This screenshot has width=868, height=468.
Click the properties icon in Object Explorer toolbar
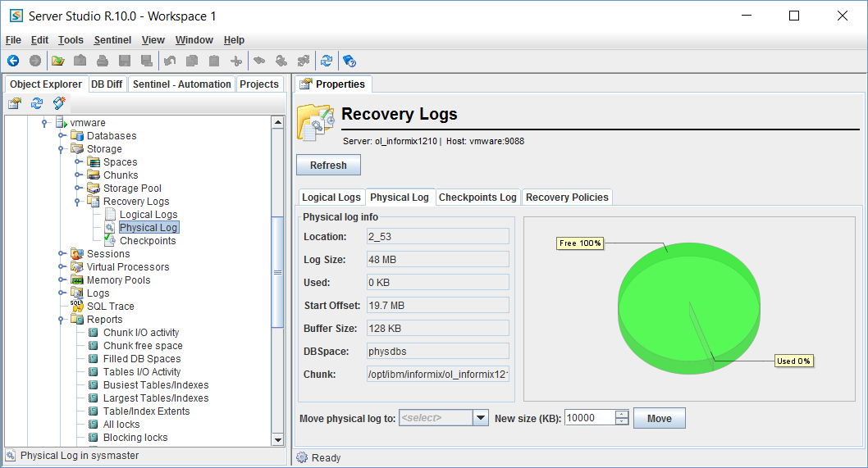pos(15,103)
